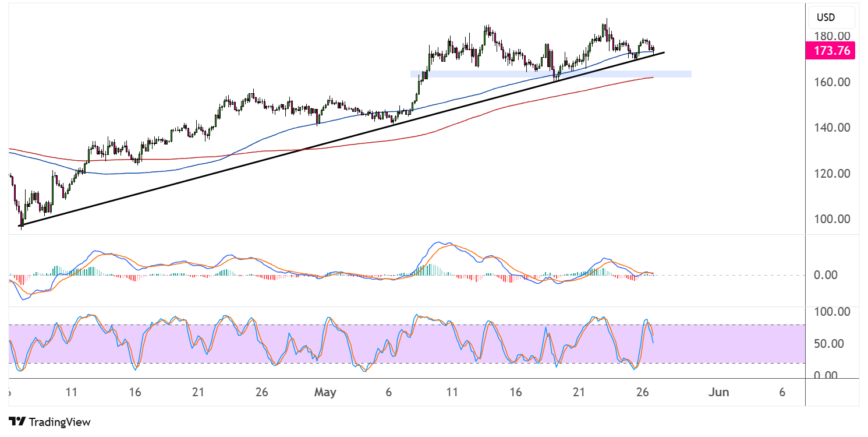Click the 11 date label before 16
The height and width of the screenshot is (437, 868).
[72, 392]
